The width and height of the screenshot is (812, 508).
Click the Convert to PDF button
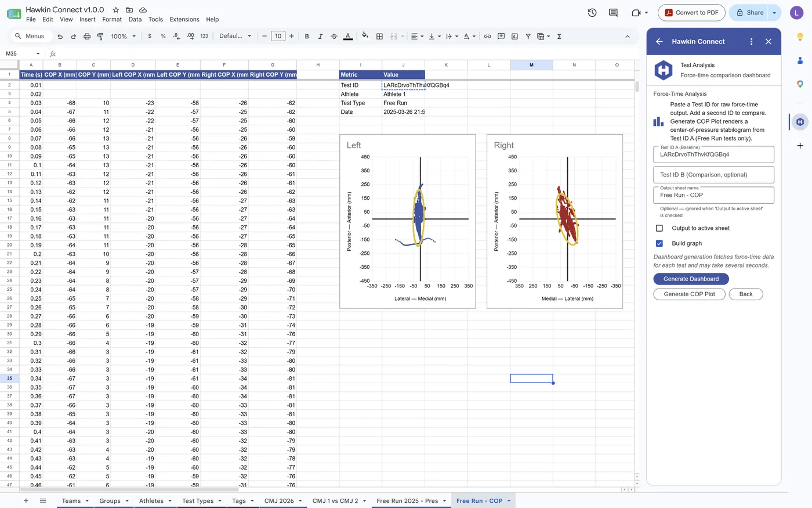coord(691,13)
